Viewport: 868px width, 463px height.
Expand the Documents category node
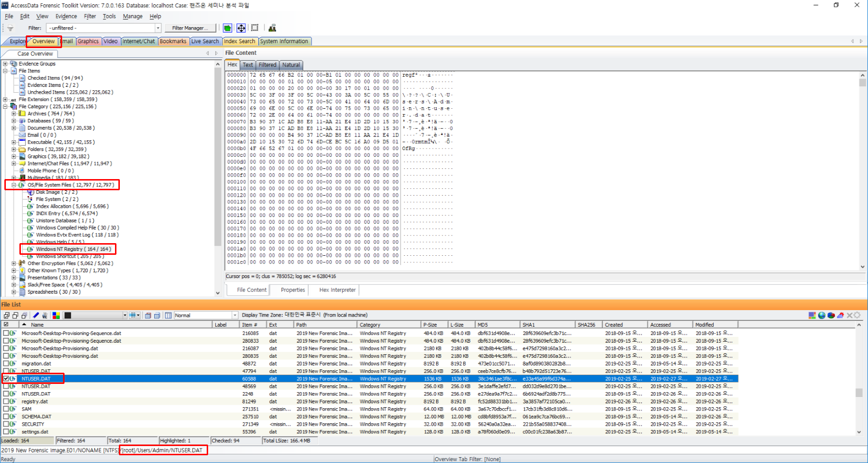[14, 128]
